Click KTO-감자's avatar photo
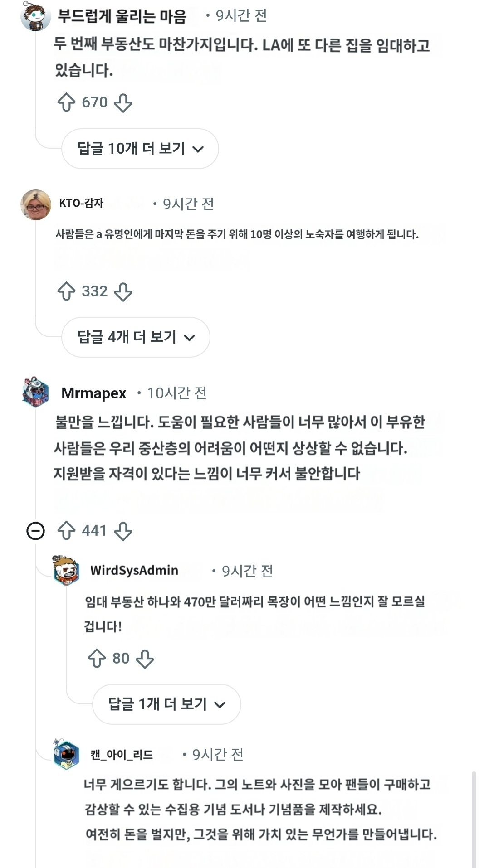 click(36, 205)
